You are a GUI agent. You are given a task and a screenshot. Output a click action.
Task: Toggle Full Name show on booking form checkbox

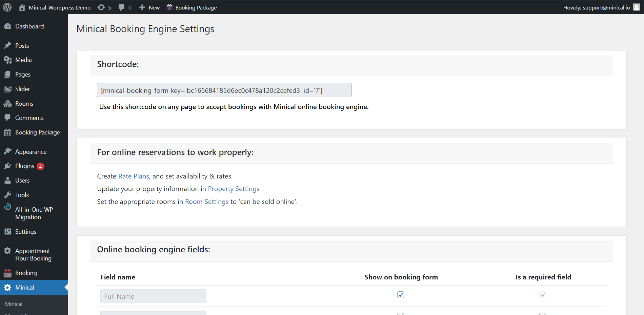point(401,295)
